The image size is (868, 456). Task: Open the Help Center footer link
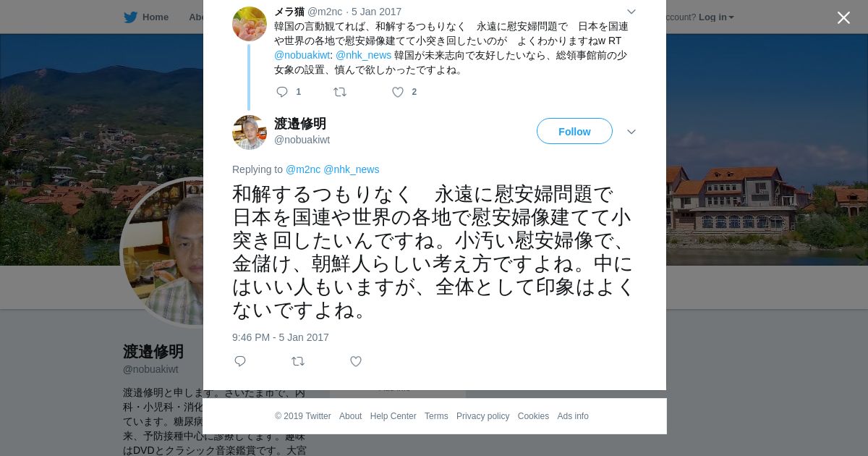(393, 416)
